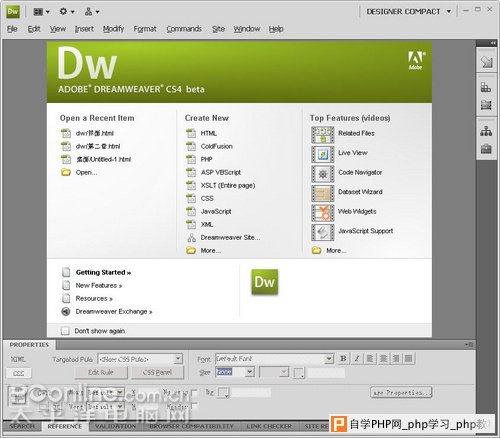Open the Bg color swatch picker
500x438 pixels.
223,393
